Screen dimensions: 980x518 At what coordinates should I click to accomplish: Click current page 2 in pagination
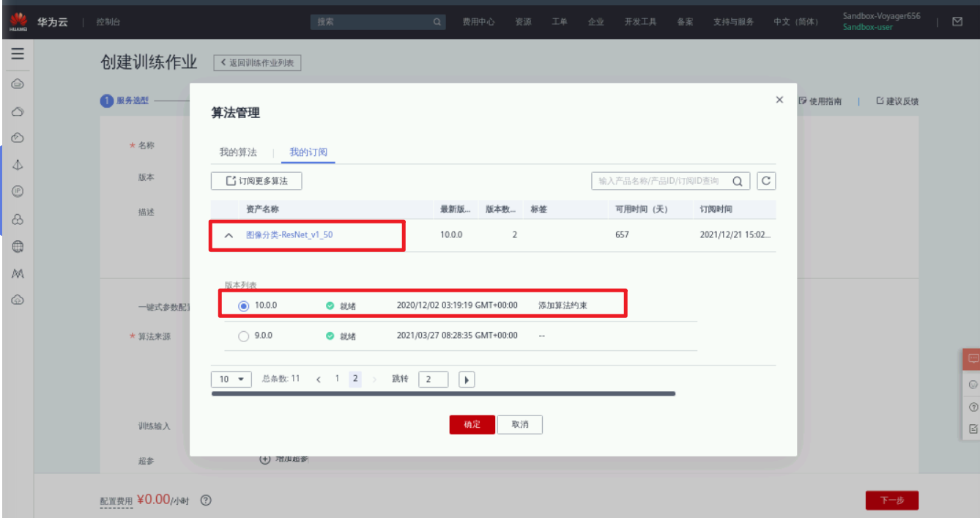pyautogui.click(x=355, y=379)
